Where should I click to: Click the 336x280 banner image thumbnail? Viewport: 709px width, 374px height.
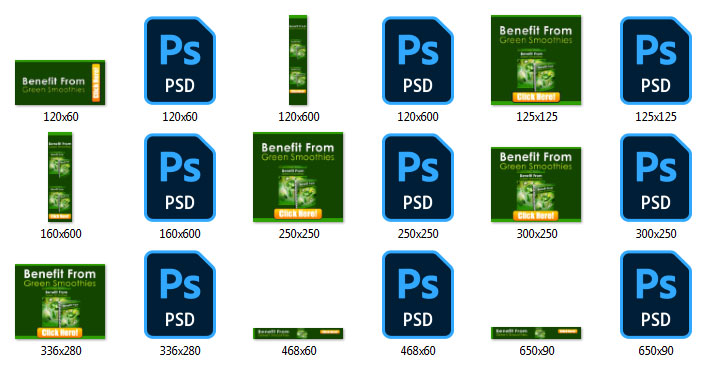click(x=60, y=302)
